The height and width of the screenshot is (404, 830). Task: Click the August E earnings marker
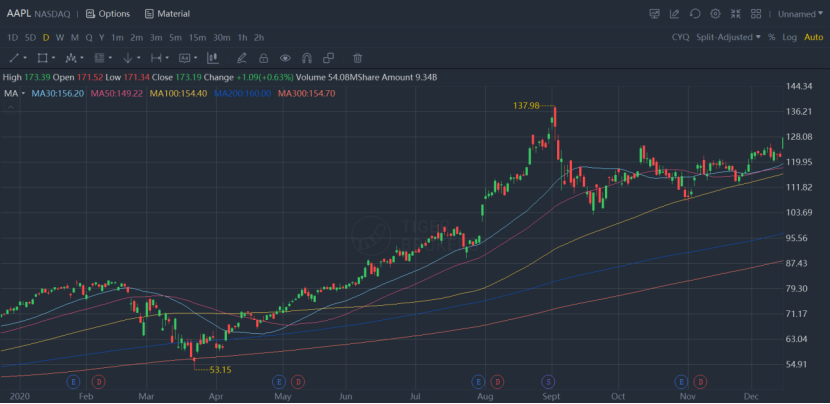coord(478,381)
